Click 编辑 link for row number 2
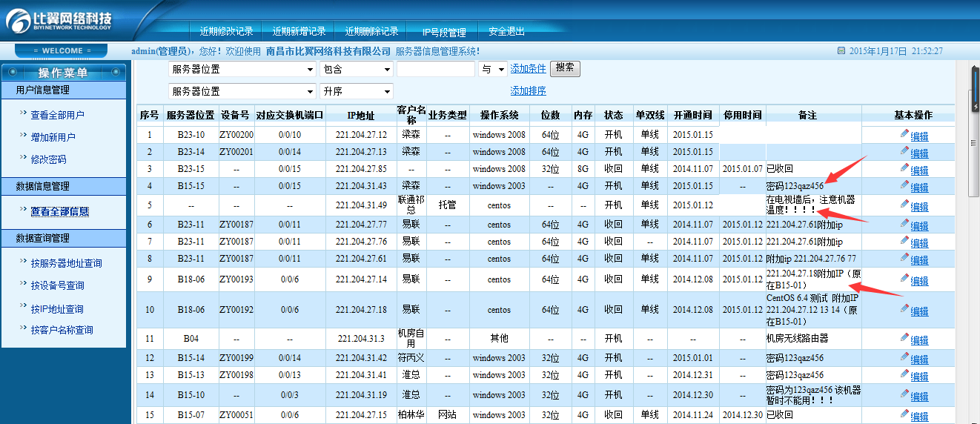 coord(919,153)
